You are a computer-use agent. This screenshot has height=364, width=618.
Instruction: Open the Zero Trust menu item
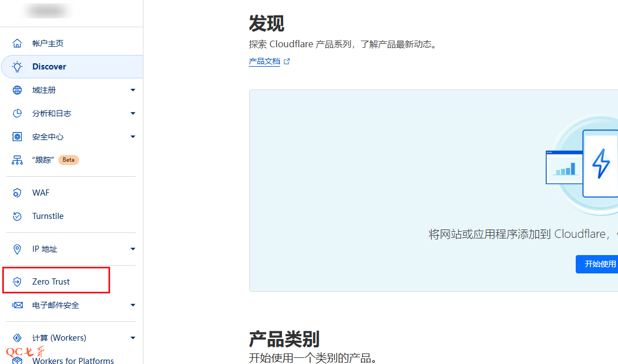coord(51,282)
